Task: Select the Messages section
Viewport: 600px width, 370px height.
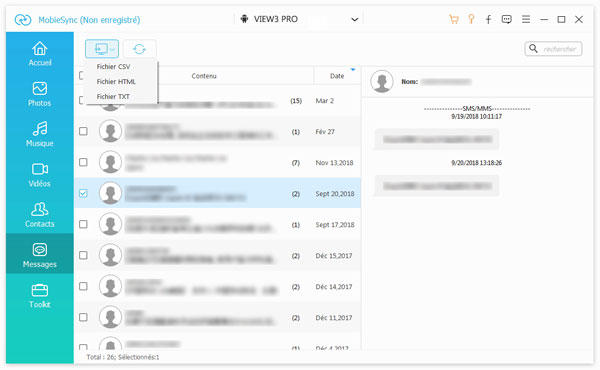Action: [40, 255]
